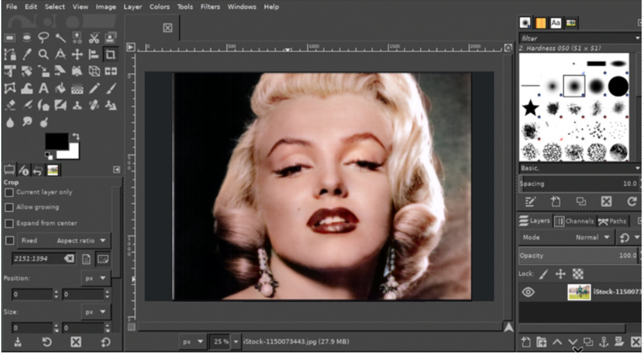644x353 pixels.
Task: Hide the iStock layer using eye icon
Action: tap(528, 292)
